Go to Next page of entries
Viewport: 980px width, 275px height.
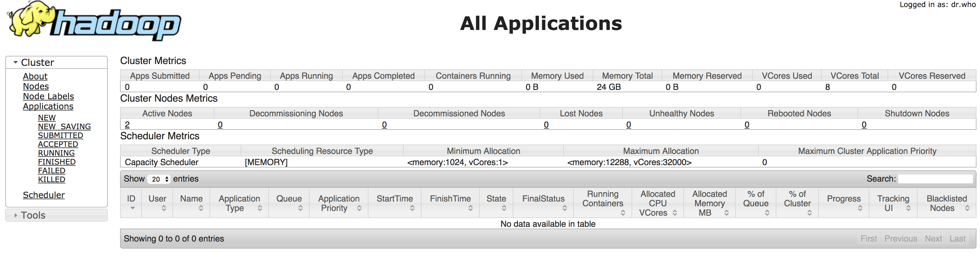pos(933,239)
